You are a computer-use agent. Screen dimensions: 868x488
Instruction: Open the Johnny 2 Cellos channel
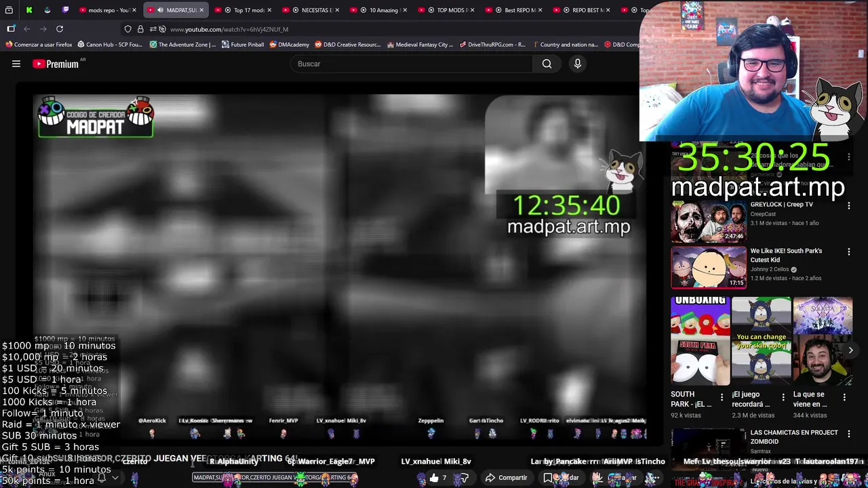(x=769, y=269)
